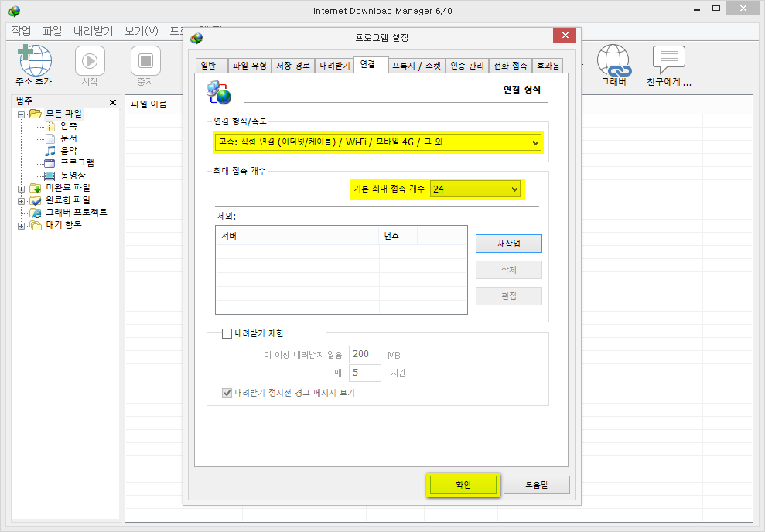The width and height of the screenshot is (765, 532).
Task: Click the 중지 (Stop) toolbar icon
Action: (x=145, y=61)
